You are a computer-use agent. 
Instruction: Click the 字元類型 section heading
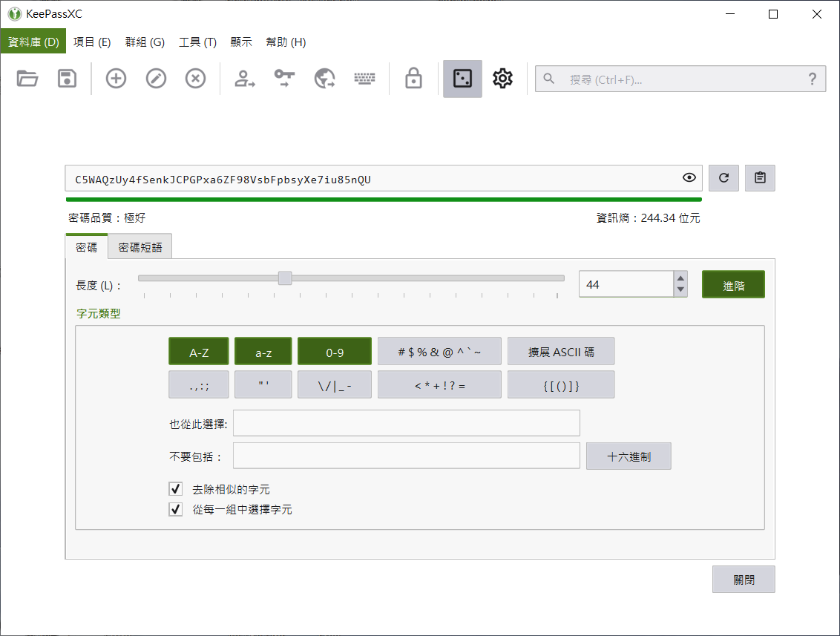[x=99, y=314]
